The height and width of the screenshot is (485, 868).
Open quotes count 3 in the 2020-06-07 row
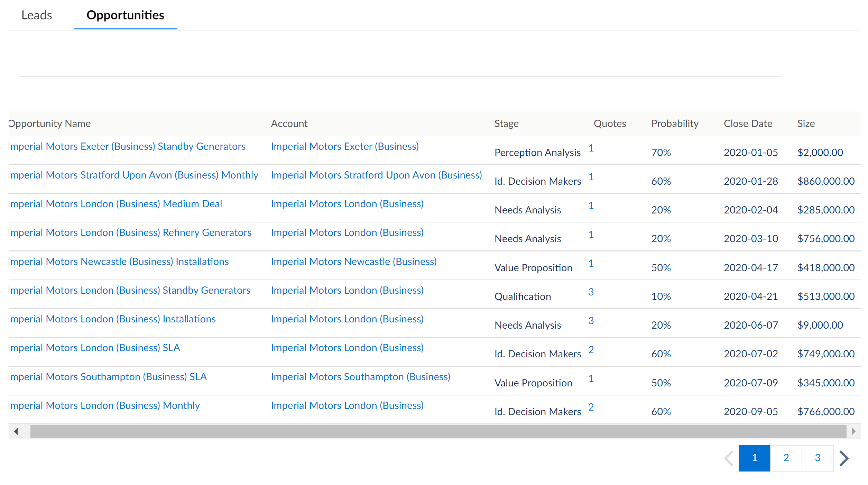(x=591, y=321)
